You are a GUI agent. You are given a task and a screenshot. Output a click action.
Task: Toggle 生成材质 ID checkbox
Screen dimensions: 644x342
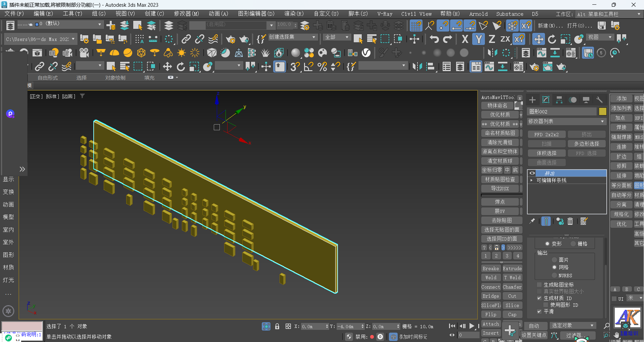539,298
